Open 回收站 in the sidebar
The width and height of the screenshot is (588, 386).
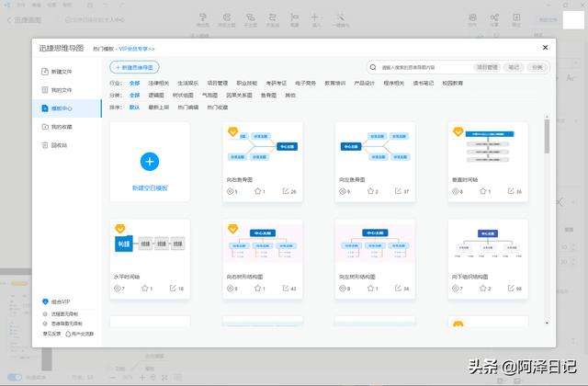tap(54, 145)
